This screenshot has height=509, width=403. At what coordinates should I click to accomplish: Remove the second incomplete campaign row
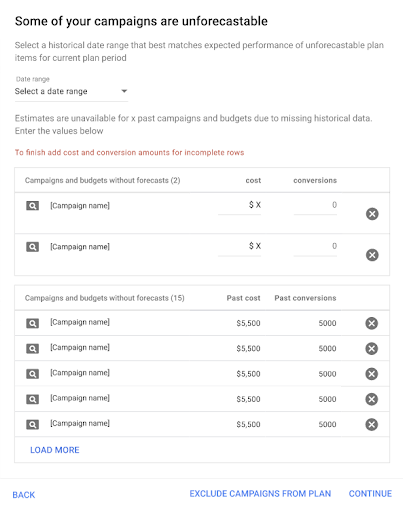(372, 255)
